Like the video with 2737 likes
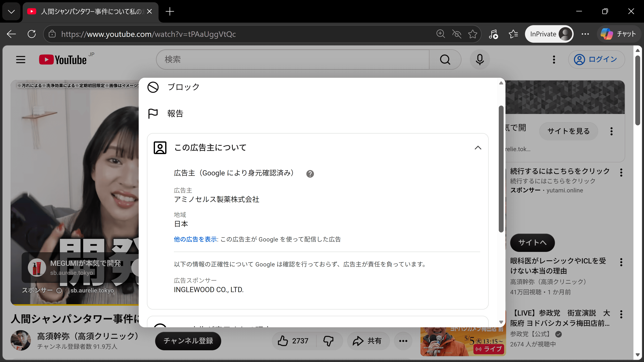Screen dimensions: 644x362 (x=294, y=341)
